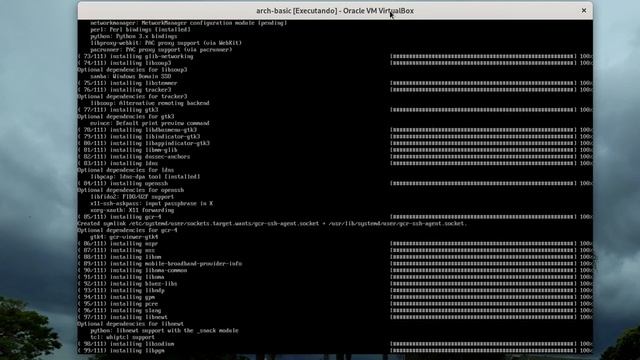
Task: Click progress bar of libpgm install row
Action: (x=483, y=350)
